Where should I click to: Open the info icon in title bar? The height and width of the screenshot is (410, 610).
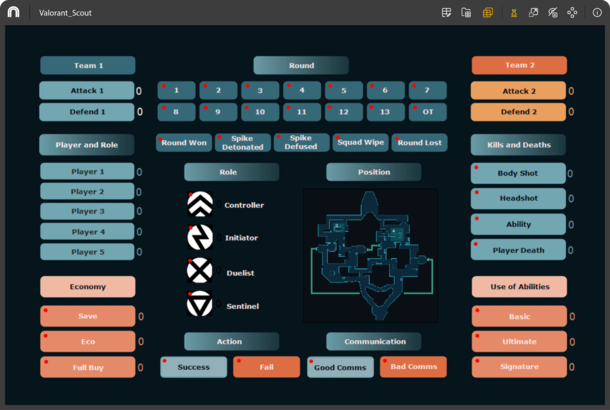(x=597, y=12)
